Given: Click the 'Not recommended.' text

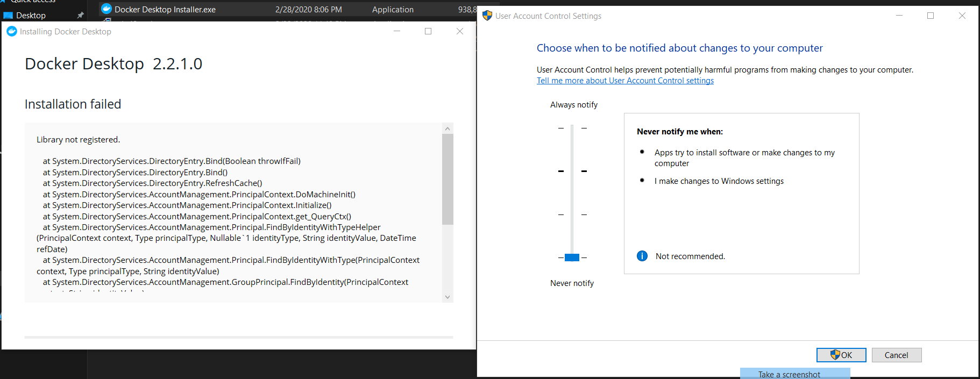Looking at the screenshot, I should pos(690,256).
